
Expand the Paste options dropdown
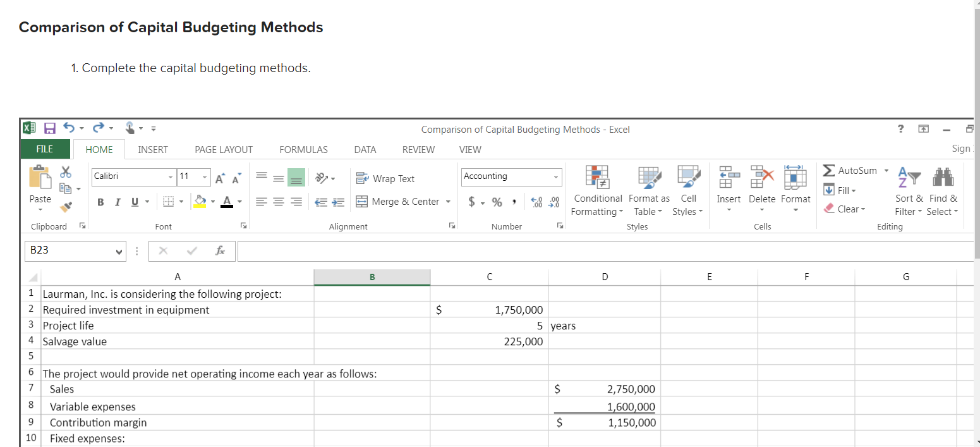(40, 209)
